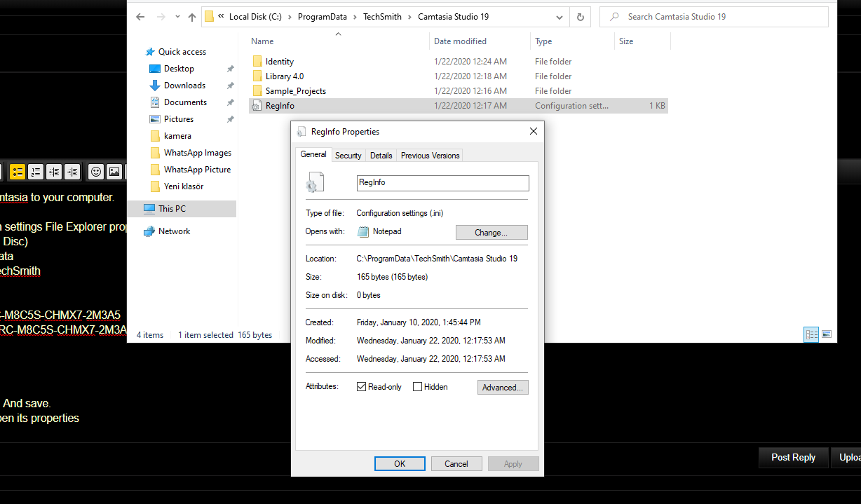The width and height of the screenshot is (861, 504).
Task: Open Yeni klasör folder in sidebar
Action: tap(184, 186)
